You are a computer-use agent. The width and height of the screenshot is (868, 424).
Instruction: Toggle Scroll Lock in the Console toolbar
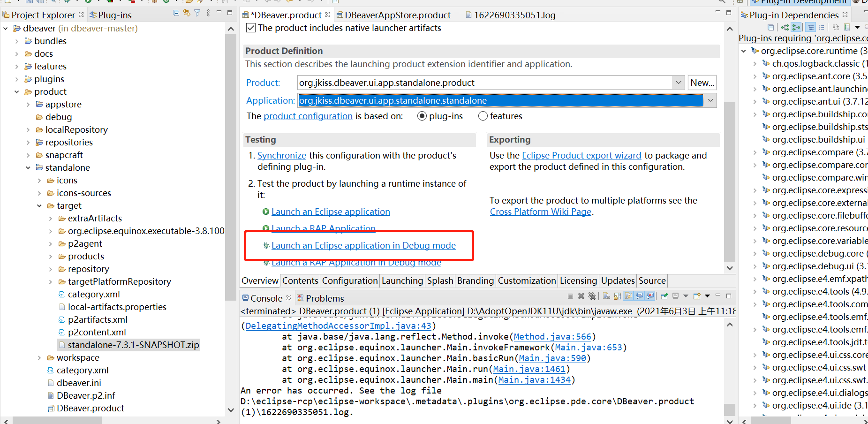[617, 296]
